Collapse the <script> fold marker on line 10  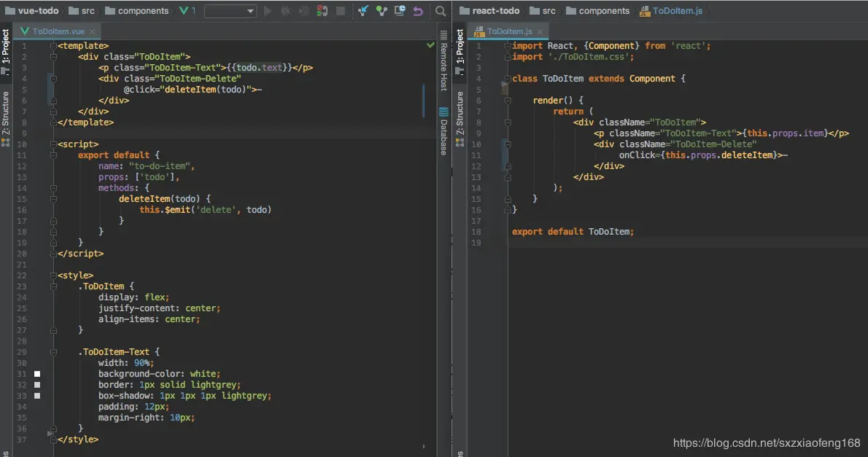[x=53, y=144]
